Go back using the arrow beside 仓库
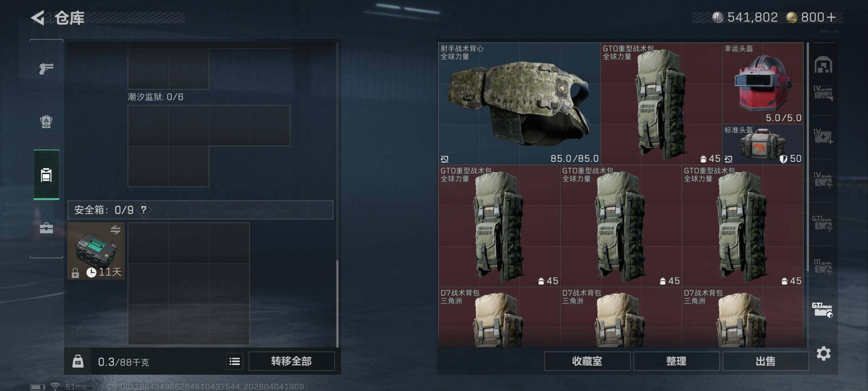 [38, 18]
